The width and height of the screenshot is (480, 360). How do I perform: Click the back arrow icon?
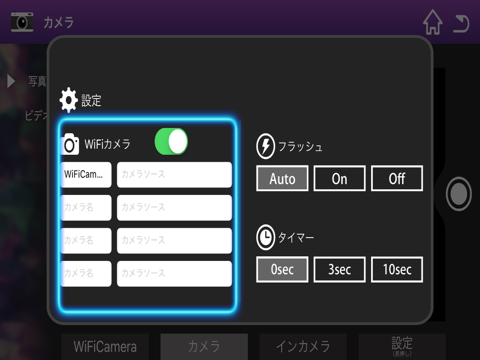(x=461, y=24)
